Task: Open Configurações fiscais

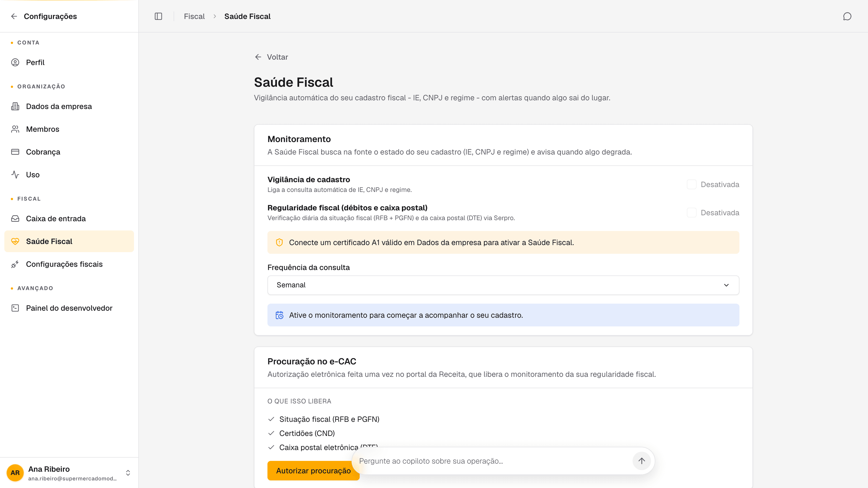Action: point(69,264)
